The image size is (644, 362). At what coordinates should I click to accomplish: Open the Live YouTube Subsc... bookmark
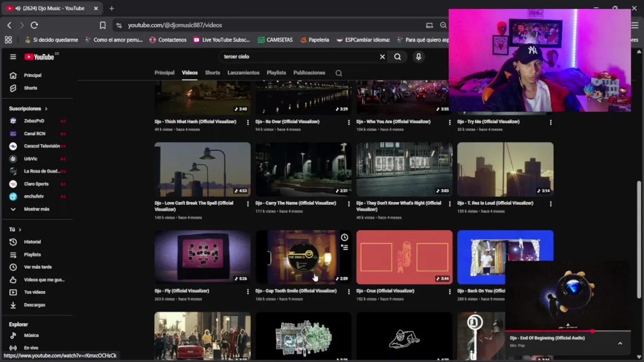[x=221, y=40]
